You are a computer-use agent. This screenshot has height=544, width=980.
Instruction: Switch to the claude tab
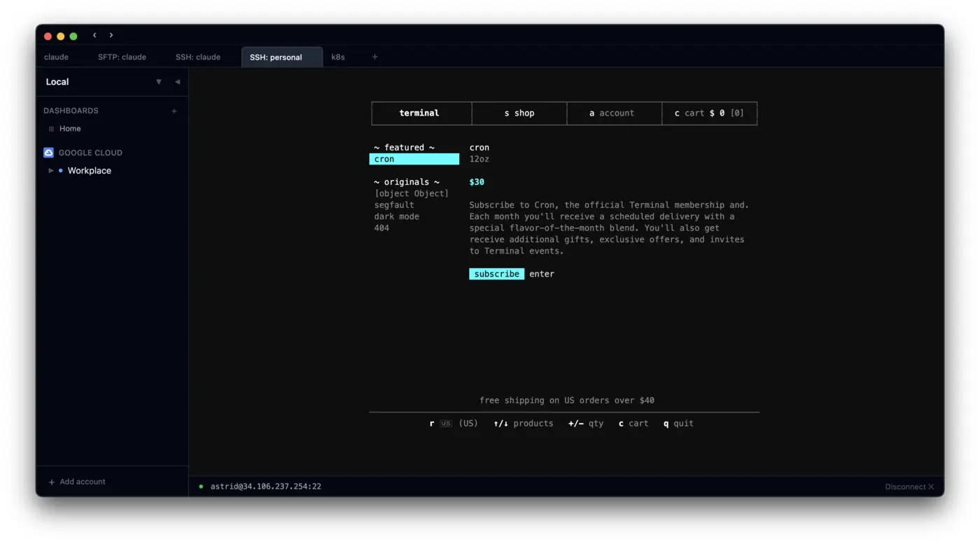pyautogui.click(x=56, y=57)
